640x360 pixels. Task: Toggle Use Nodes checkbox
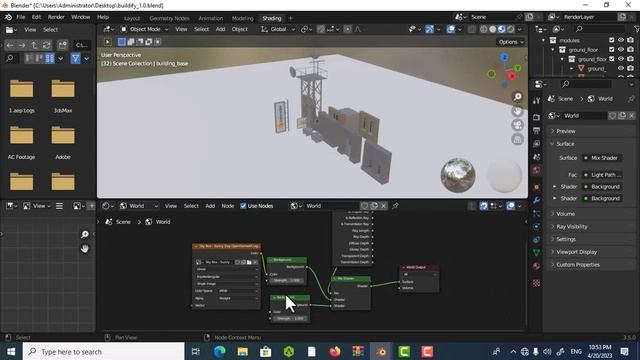coord(243,206)
